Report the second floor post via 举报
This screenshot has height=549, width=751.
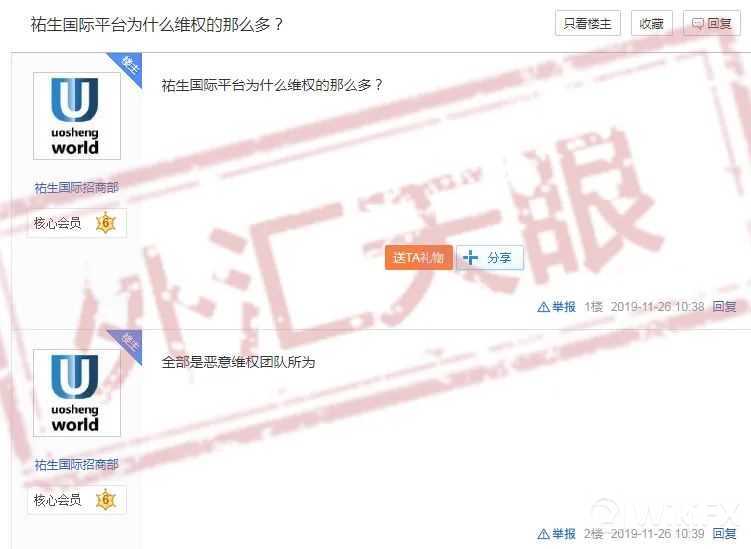coord(557,534)
